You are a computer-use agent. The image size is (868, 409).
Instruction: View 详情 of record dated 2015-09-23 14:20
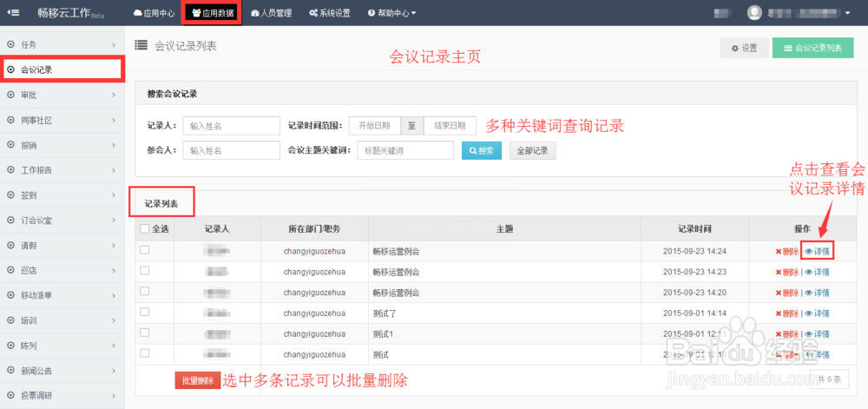click(x=817, y=293)
